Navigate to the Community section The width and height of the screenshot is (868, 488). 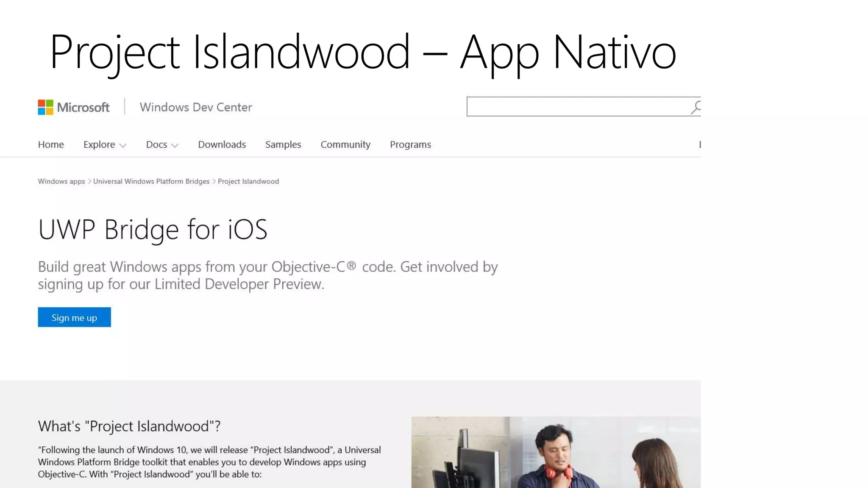coord(345,144)
